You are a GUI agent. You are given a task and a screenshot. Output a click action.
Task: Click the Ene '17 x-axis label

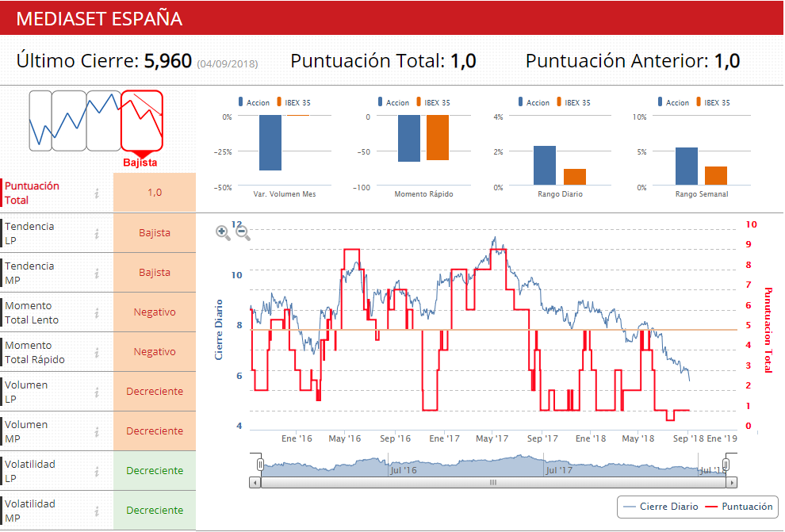click(444, 438)
